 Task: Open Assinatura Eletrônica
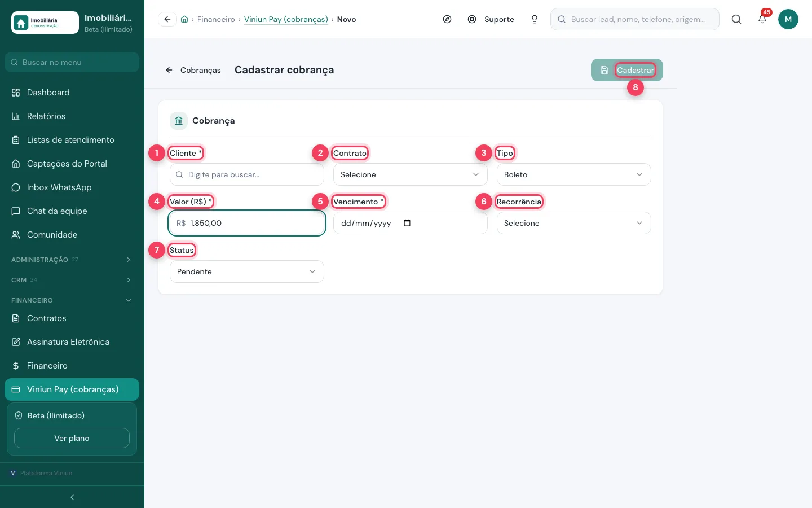(72, 342)
